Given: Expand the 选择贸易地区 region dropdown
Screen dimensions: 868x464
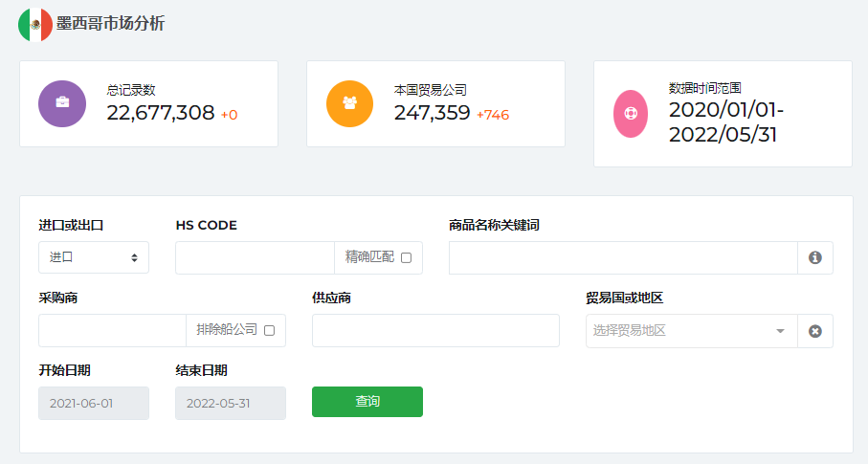Looking at the screenshot, I should pos(691,331).
